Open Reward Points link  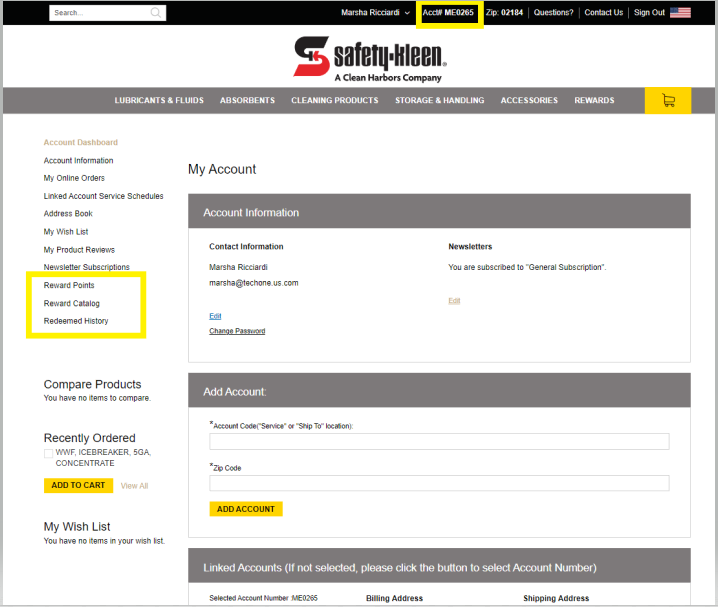[69, 285]
